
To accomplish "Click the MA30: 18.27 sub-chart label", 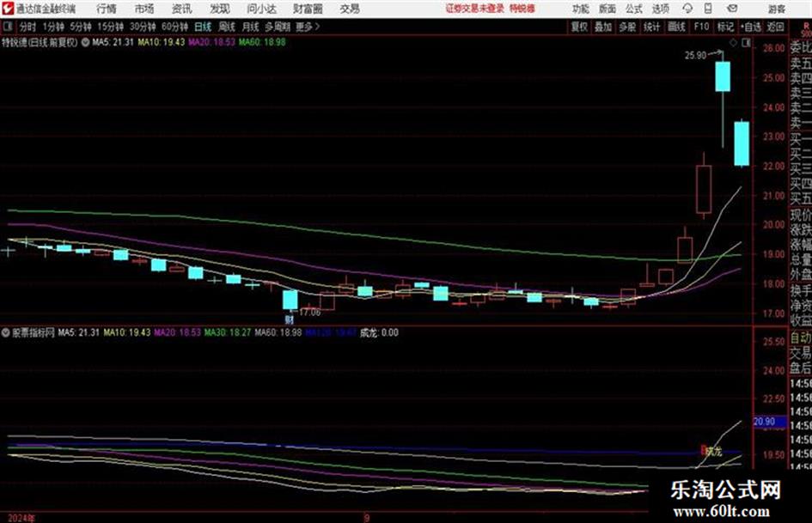I will pyautogui.click(x=228, y=333).
